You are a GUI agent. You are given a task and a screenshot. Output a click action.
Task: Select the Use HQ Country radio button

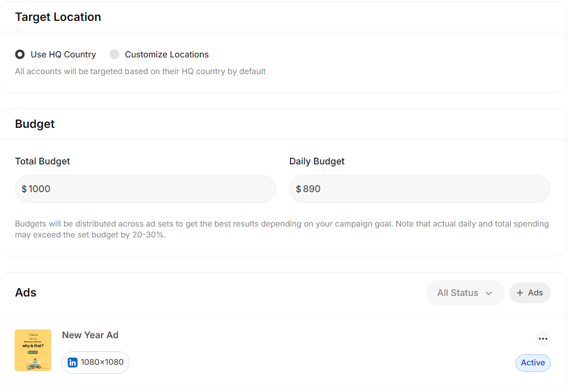[x=20, y=54]
